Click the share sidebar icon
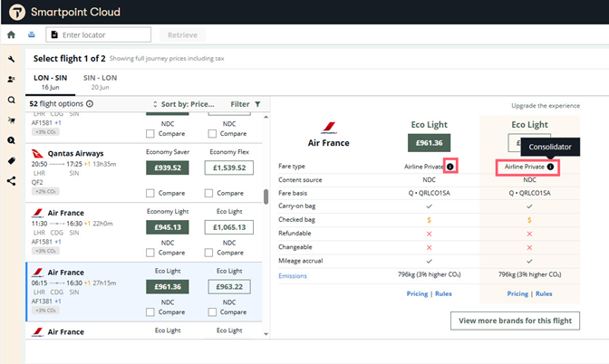This screenshot has width=609, height=364. click(x=11, y=181)
